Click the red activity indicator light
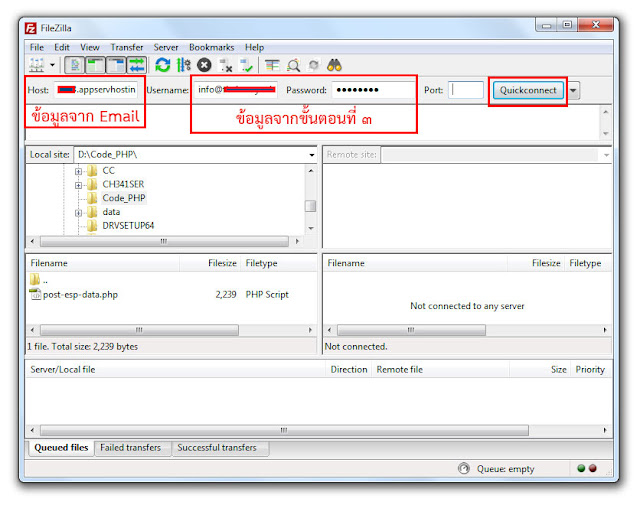Screen dimensions: 640x505 [x=593, y=468]
